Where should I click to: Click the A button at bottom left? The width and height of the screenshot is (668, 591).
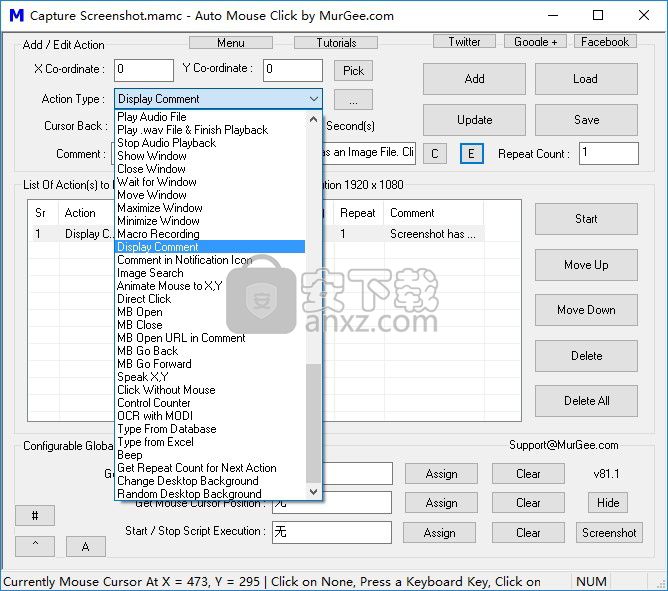click(86, 547)
